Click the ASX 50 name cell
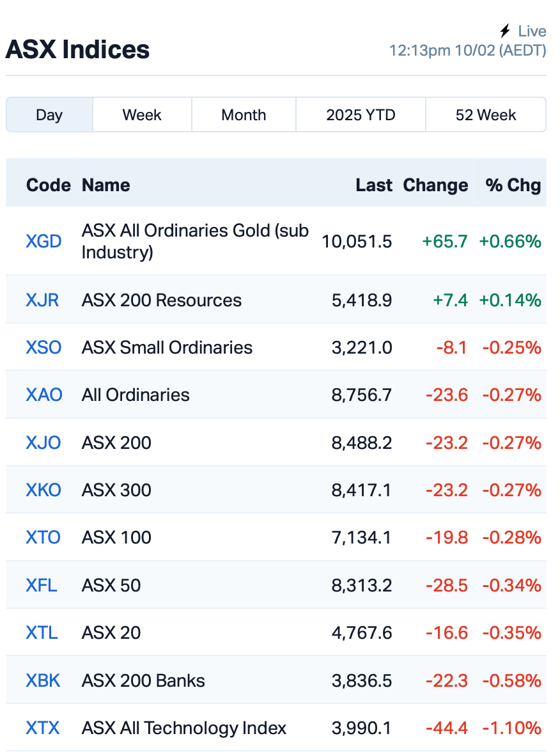The width and height of the screenshot is (560, 752). [x=111, y=585]
